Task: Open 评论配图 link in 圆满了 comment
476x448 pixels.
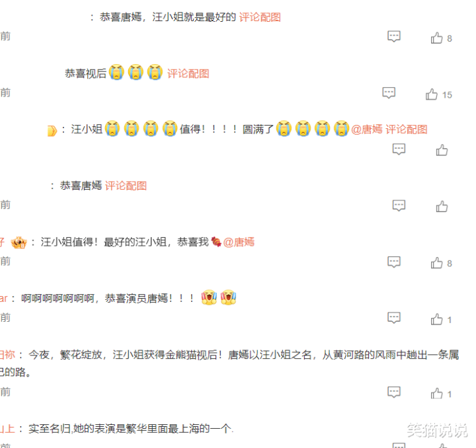Action: click(x=407, y=130)
